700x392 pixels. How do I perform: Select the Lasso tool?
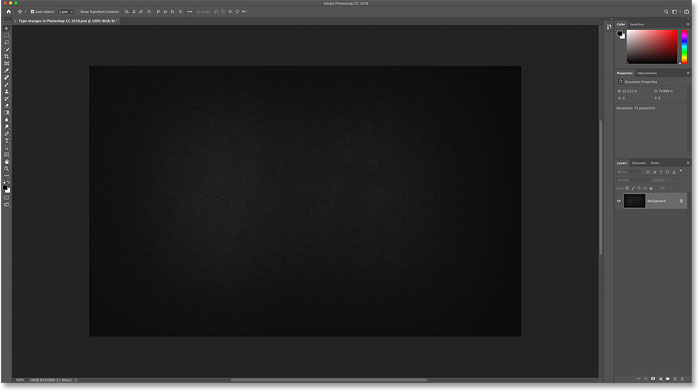tap(7, 42)
